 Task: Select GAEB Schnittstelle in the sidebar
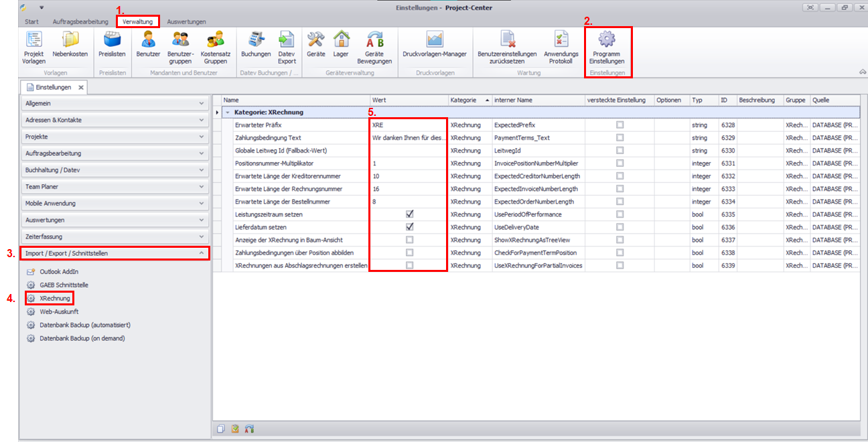[x=64, y=285]
